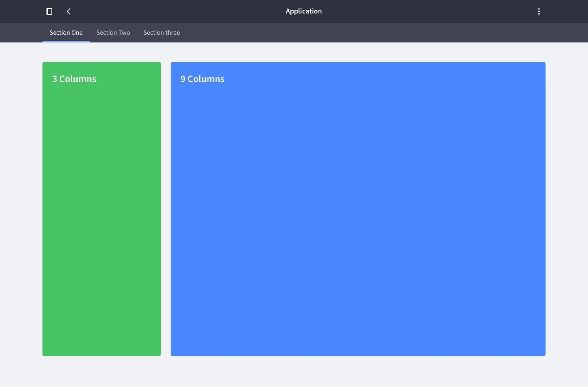
Task: Select the Section One tab
Action: click(x=66, y=33)
